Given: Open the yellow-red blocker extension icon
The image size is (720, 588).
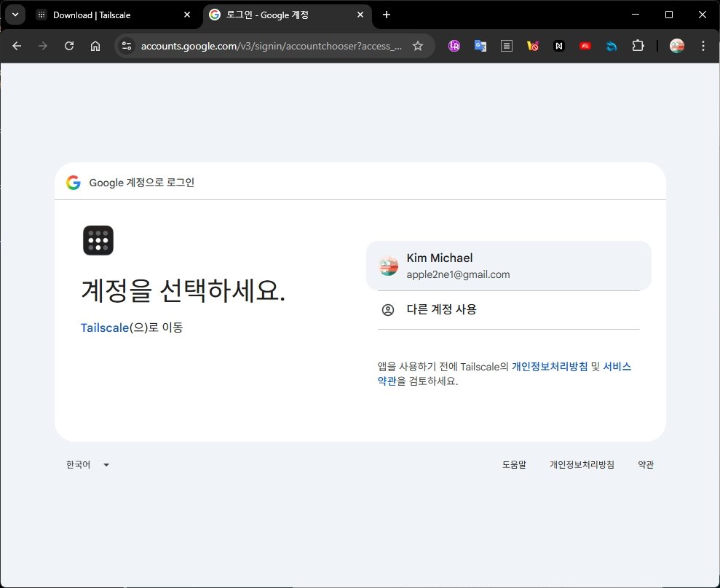Looking at the screenshot, I should click(533, 46).
